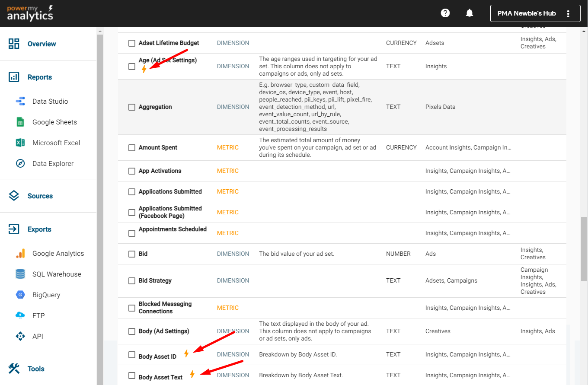The image size is (588, 385).
Task: Enable the Aggregation dimension checkbox
Action: tap(132, 107)
